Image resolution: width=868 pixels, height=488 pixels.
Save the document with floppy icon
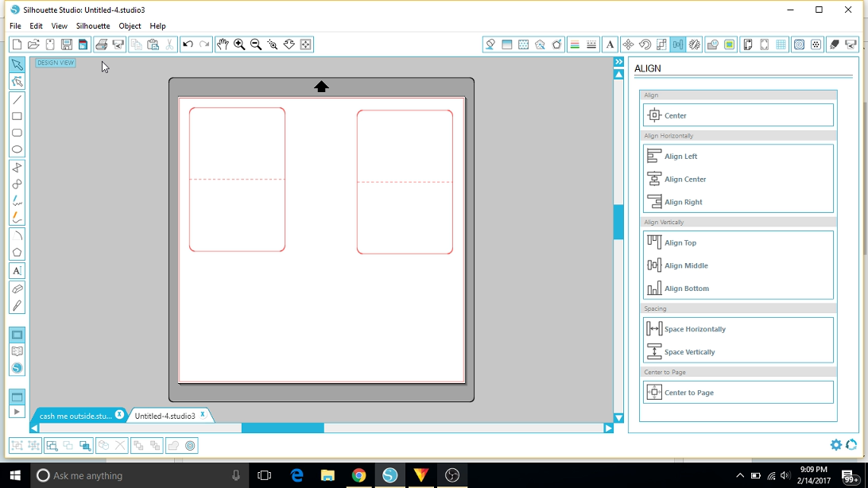point(67,45)
